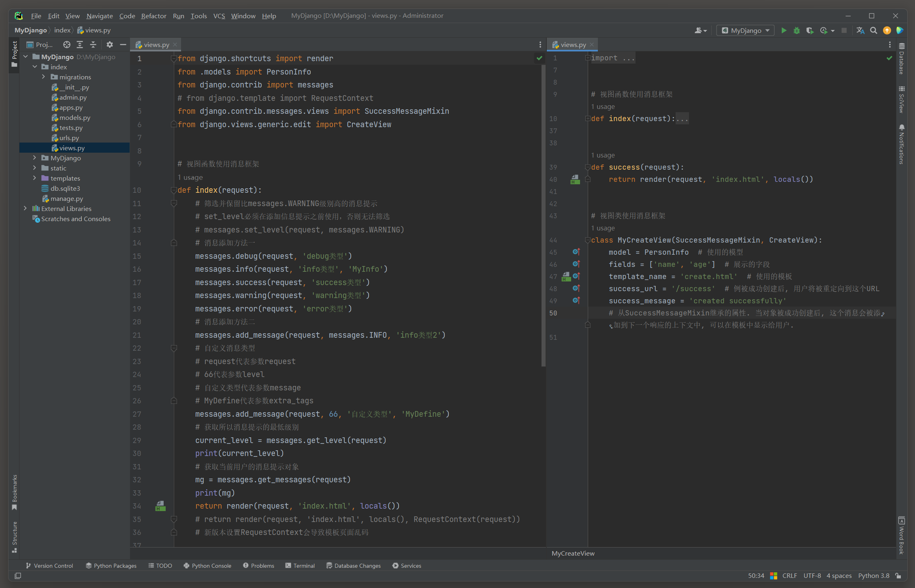Screen dimensions: 915x588
Task: Toggle read-only lock icon in status bar
Action: 898,575
